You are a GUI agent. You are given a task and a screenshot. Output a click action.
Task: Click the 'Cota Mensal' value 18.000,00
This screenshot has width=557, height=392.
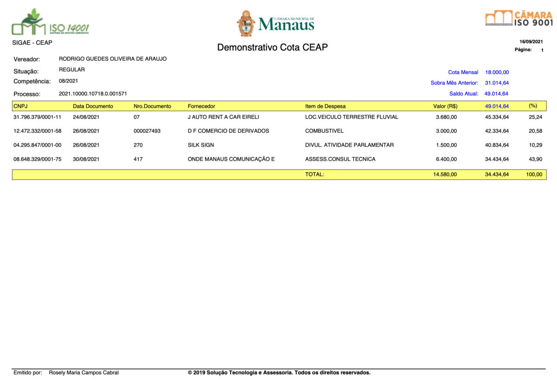[x=497, y=72]
